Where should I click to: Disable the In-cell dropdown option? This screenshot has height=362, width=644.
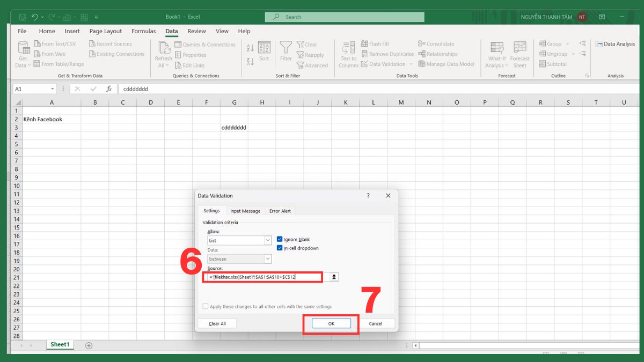[280, 248]
